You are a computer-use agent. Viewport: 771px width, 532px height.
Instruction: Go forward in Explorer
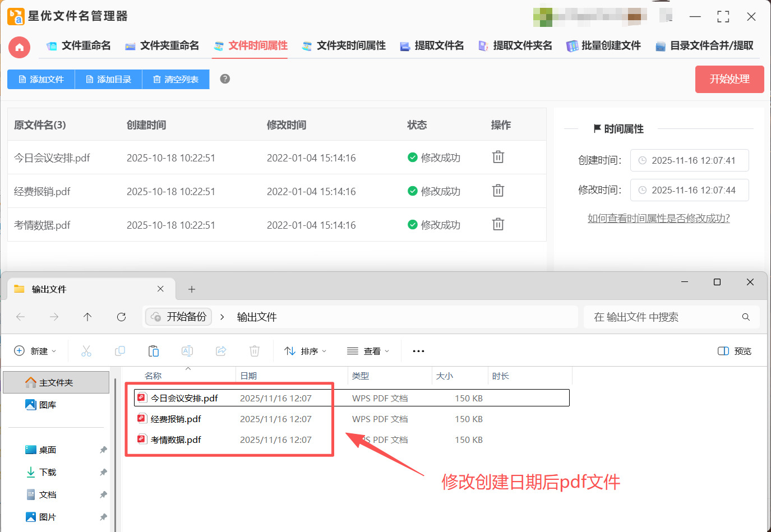(x=54, y=317)
